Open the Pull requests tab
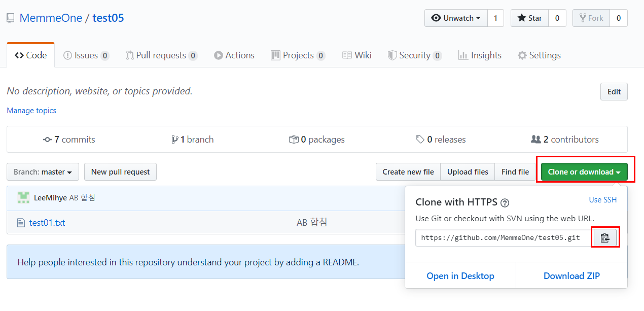 [x=161, y=55]
